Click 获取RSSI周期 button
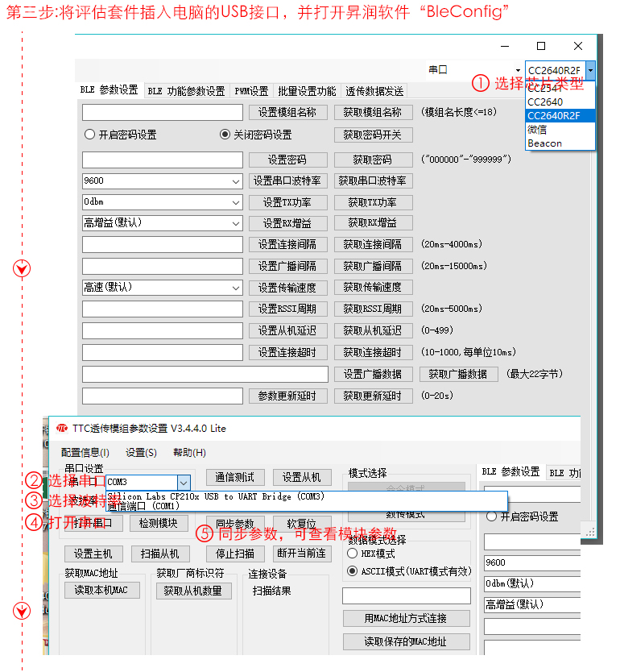 point(373,309)
